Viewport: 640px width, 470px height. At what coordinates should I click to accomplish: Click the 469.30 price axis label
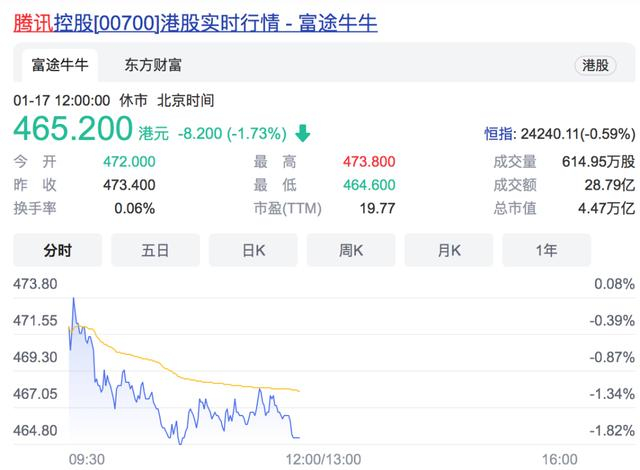(x=35, y=357)
